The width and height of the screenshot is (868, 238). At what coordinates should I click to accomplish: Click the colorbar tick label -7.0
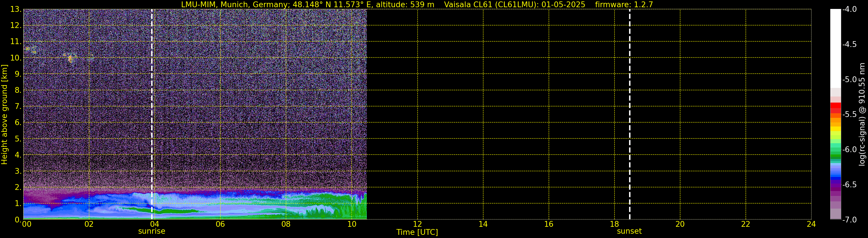click(x=850, y=220)
